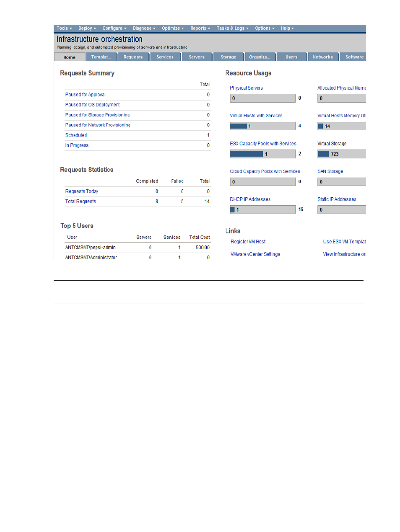Open the Storage tab
Image resolution: width=400 pixels, height=532 pixels.
coord(229,57)
